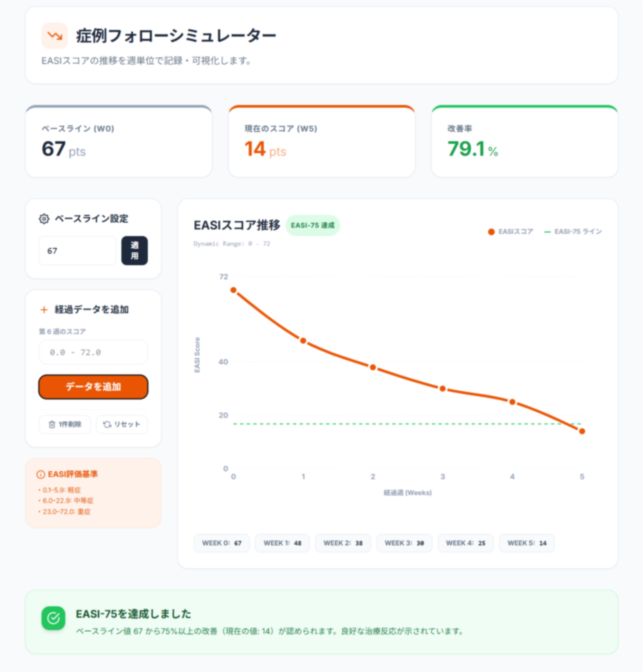Image resolution: width=643 pixels, height=672 pixels.
Task: Select the WEEK 0: 67 chip
Action: tap(222, 543)
